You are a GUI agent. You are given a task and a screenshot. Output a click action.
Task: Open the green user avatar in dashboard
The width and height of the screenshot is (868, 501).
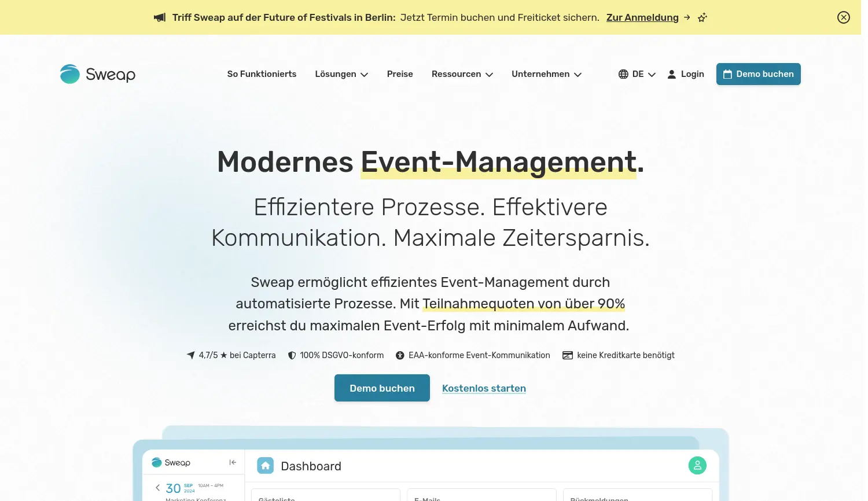click(x=697, y=466)
